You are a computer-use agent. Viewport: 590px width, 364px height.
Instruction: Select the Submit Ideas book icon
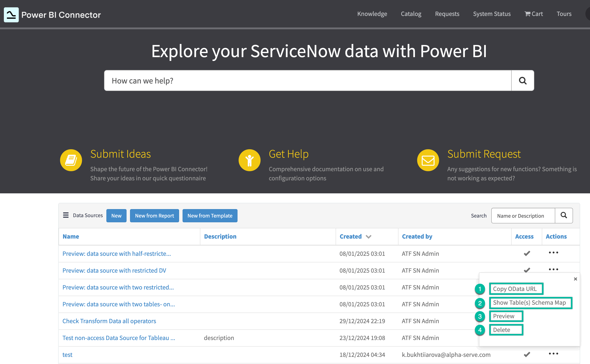pos(71,160)
